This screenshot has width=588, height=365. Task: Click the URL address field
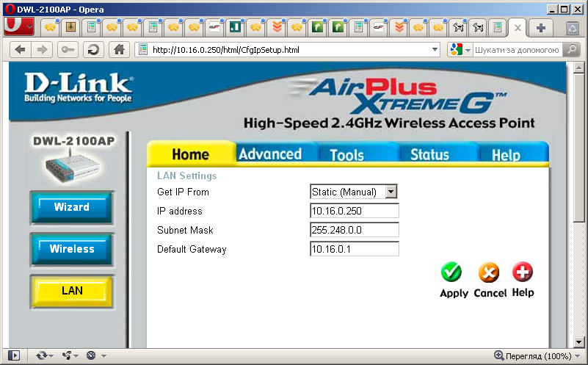(288, 49)
